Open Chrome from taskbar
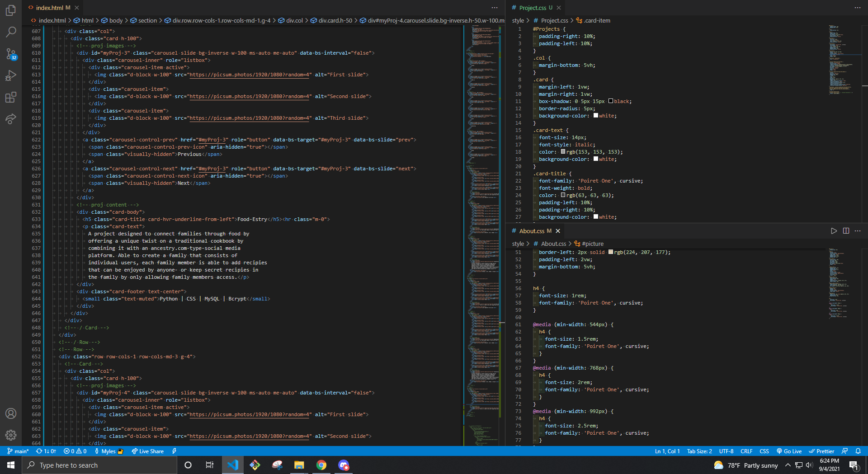 click(321, 465)
